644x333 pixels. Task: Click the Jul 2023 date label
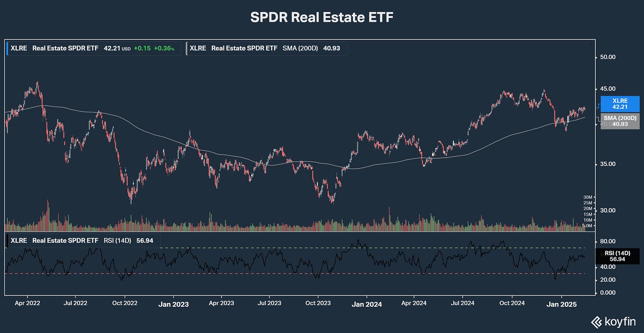(268, 304)
